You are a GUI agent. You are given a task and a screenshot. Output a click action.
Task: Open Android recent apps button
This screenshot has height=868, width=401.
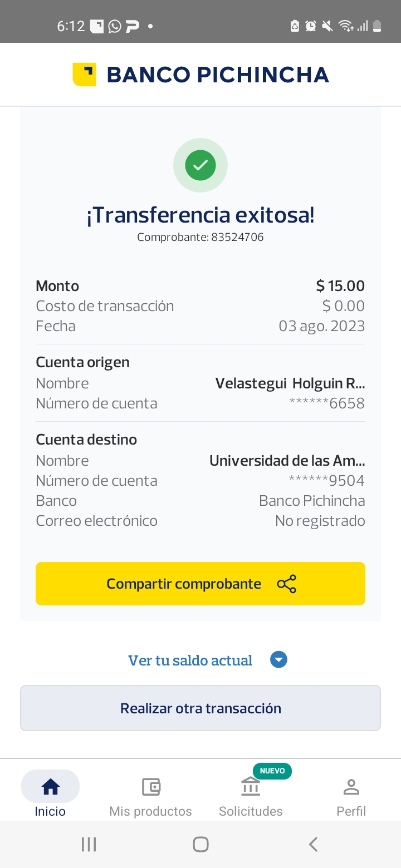(x=89, y=844)
